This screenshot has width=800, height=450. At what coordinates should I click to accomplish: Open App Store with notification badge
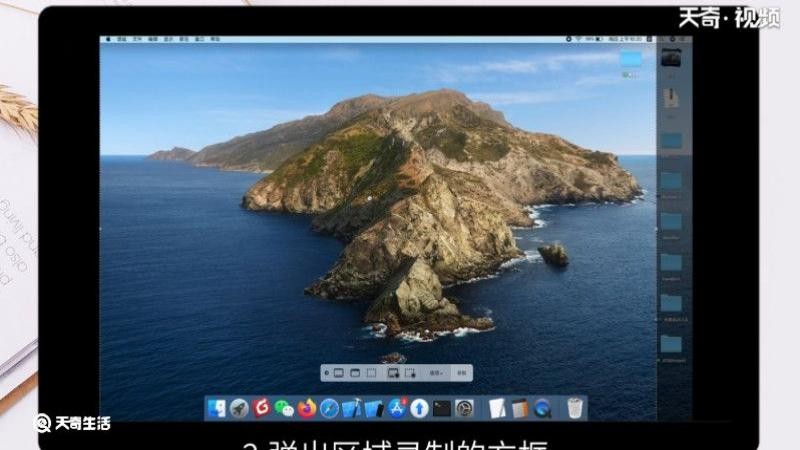396,409
